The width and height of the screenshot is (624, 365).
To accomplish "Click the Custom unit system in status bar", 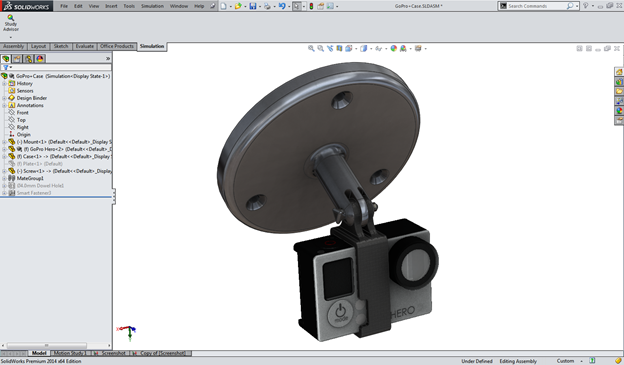I will (565, 361).
